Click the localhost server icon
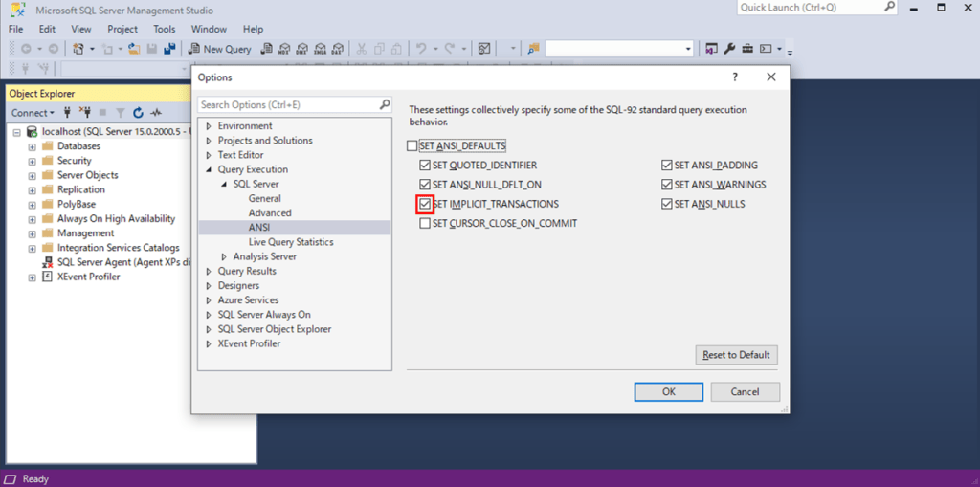Screen dimensions: 980x487 (32, 131)
